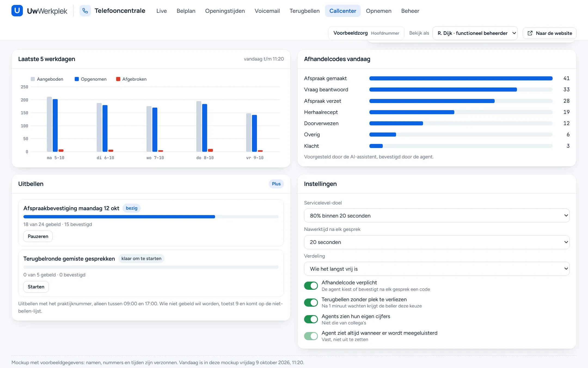Click the Afgebroken legend swatch
The image size is (588, 368).
[118, 79]
